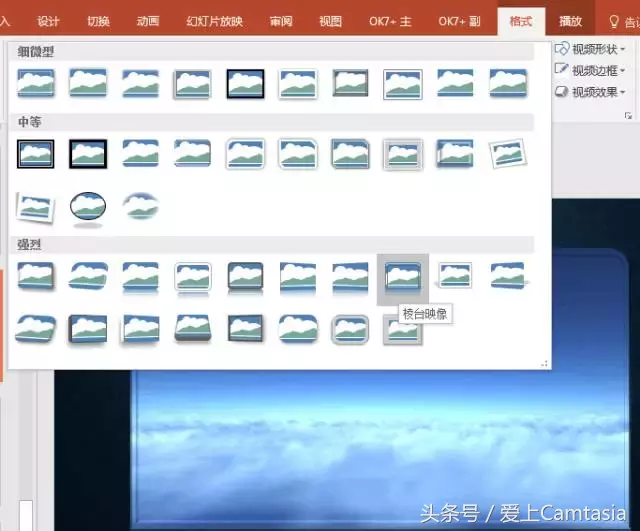The image size is (640, 531).
Task: Pick the sixth 强烈 bottom-row style with rounded blue edges
Action: point(298,329)
